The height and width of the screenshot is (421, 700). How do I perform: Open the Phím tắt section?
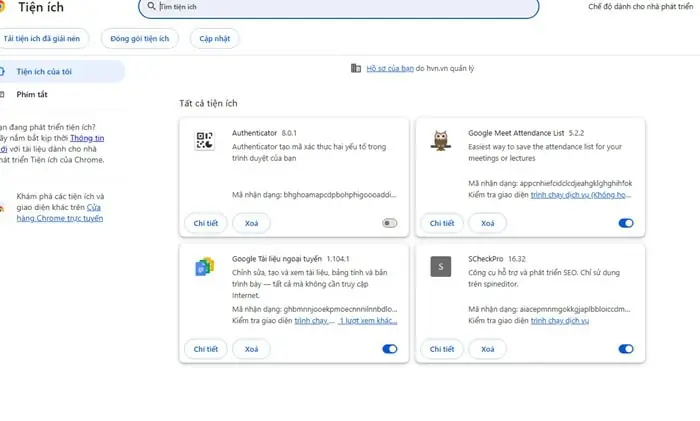tap(32, 94)
